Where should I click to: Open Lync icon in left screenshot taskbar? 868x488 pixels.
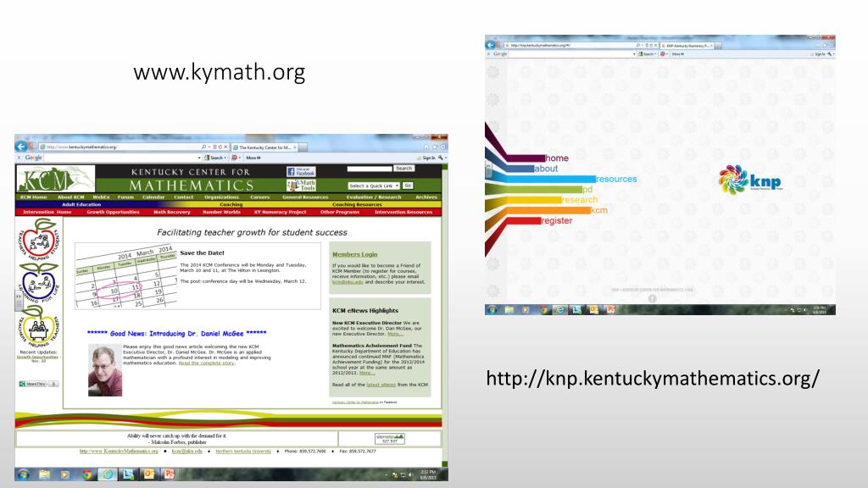point(128,474)
